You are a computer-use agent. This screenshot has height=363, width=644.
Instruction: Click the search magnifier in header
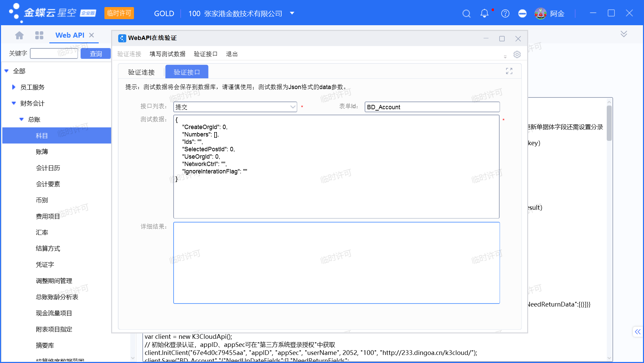coord(466,13)
